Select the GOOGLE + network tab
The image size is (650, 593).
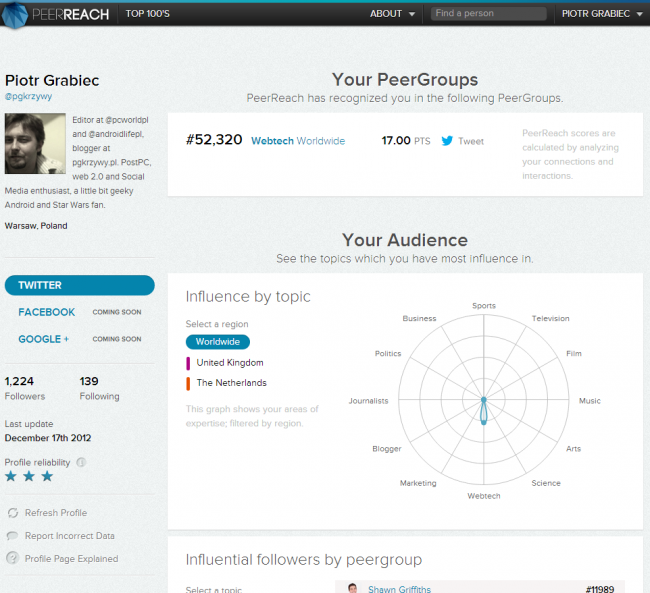point(44,339)
